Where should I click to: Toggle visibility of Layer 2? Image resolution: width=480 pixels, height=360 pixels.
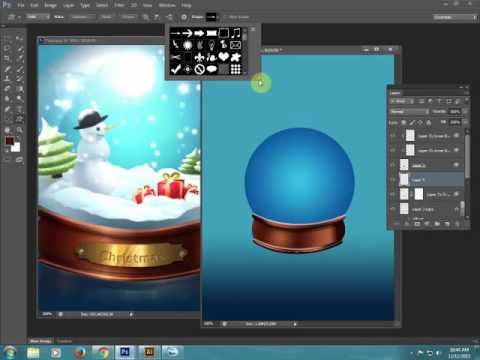[393, 165]
